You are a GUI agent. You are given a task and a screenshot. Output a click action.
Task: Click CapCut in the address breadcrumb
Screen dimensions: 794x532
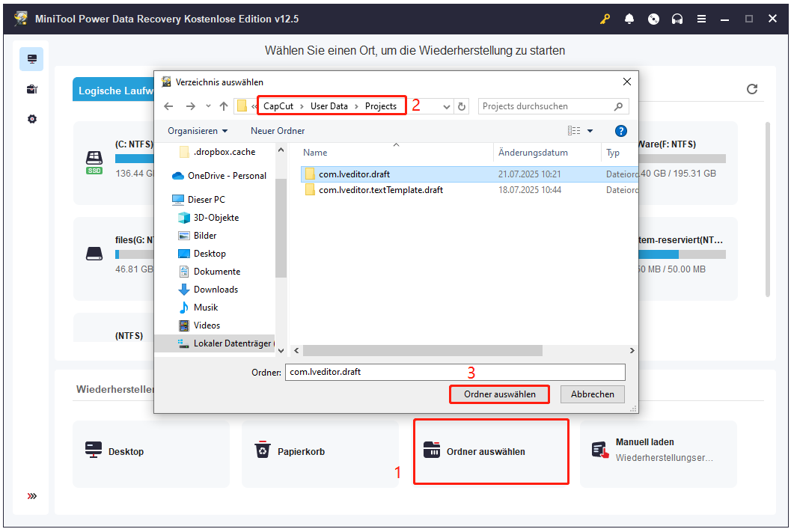pyautogui.click(x=278, y=106)
